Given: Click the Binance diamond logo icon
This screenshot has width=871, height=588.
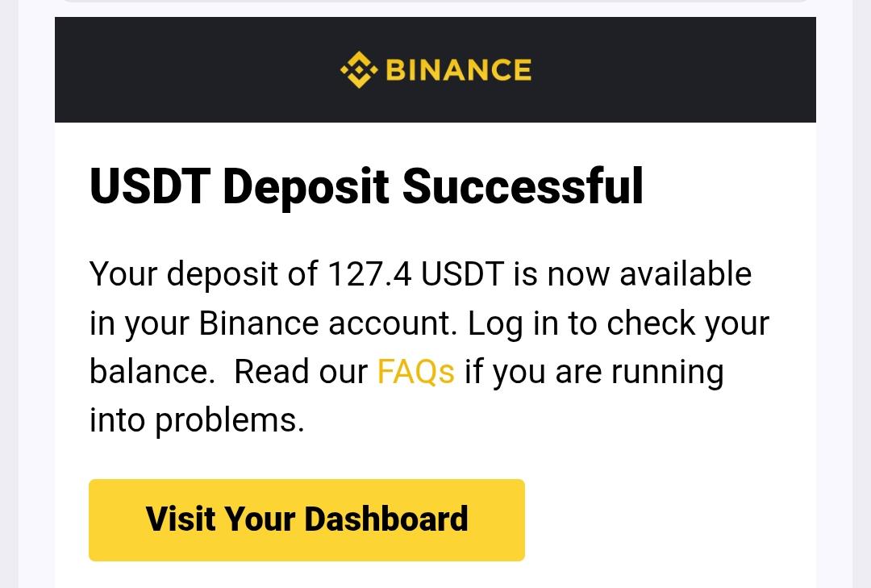Looking at the screenshot, I should click(x=358, y=69).
